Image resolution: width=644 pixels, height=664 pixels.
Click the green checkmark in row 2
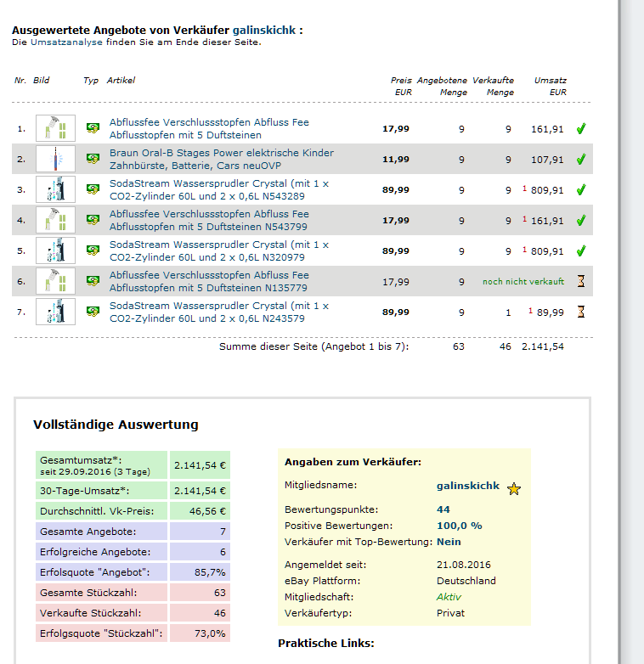click(x=581, y=159)
